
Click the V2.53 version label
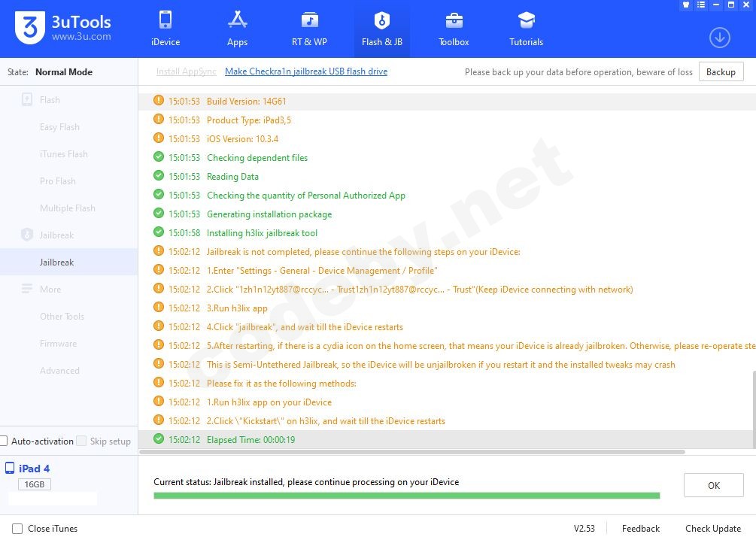click(584, 529)
